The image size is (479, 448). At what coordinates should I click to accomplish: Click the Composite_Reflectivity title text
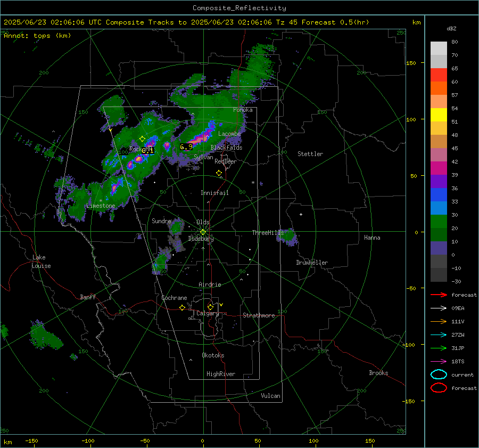pyautogui.click(x=240, y=8)
